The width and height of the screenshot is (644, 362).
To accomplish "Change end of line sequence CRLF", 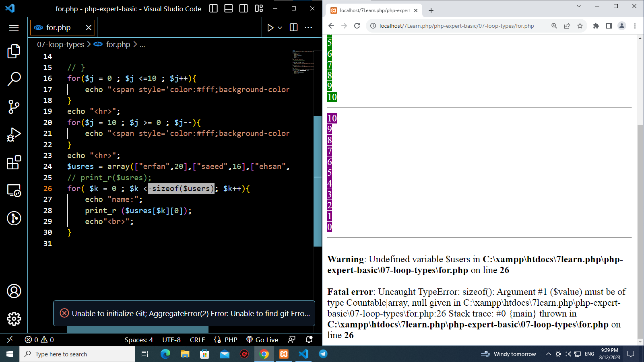I will 198,339.
